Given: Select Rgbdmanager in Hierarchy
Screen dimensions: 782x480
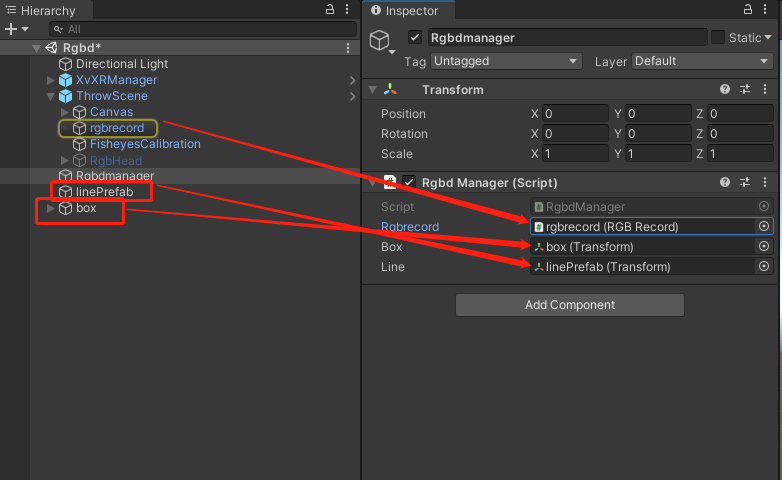Looking at the screenshot, I should (115, 176).
